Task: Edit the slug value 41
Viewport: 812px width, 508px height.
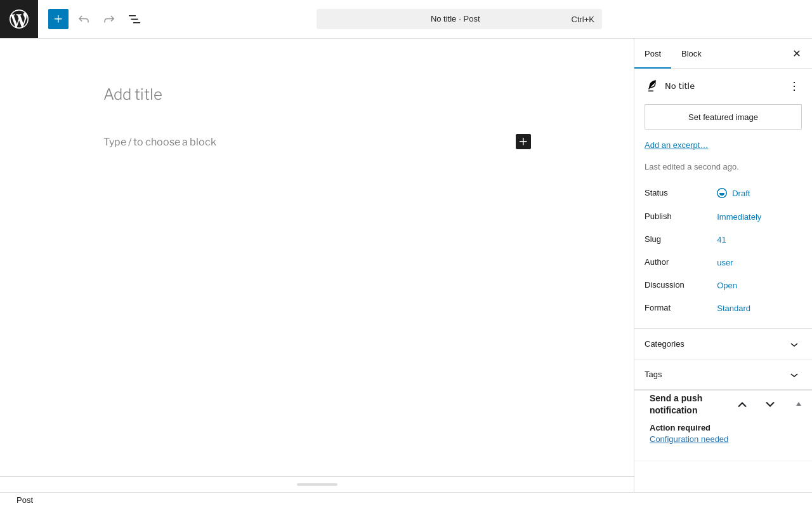Action: [x=721, y=239]
